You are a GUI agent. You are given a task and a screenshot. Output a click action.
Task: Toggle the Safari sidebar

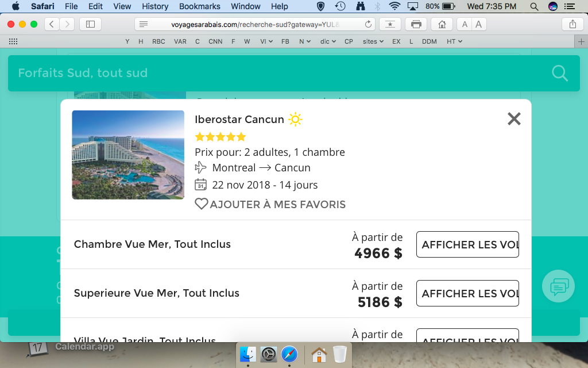[90, 24]
